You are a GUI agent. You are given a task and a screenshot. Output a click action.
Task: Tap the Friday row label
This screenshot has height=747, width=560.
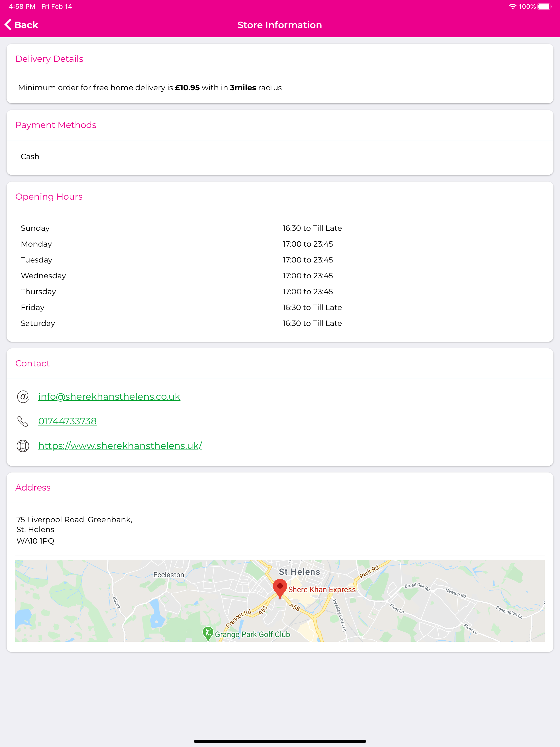(x=33, y=308)
